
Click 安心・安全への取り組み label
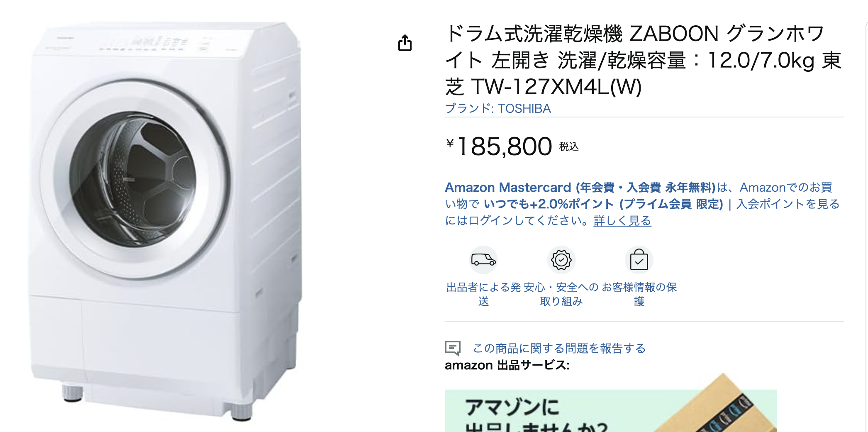coord(561,294)
